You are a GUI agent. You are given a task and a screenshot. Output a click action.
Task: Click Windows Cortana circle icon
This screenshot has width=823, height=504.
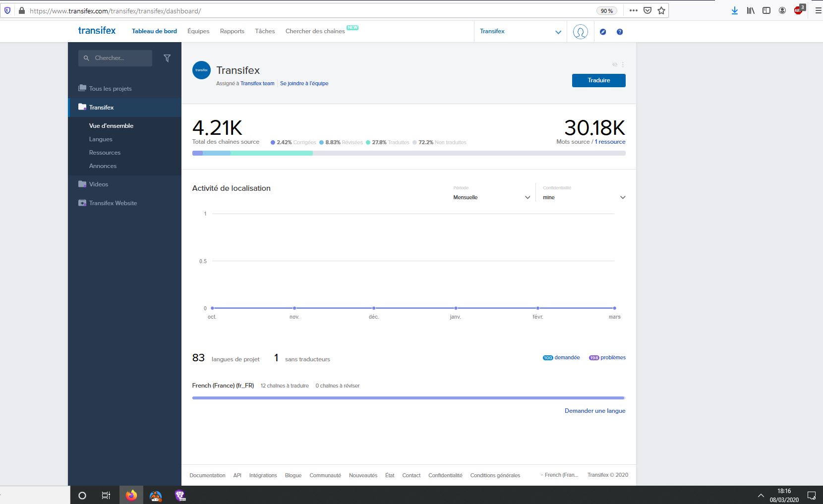coord(82,495)
